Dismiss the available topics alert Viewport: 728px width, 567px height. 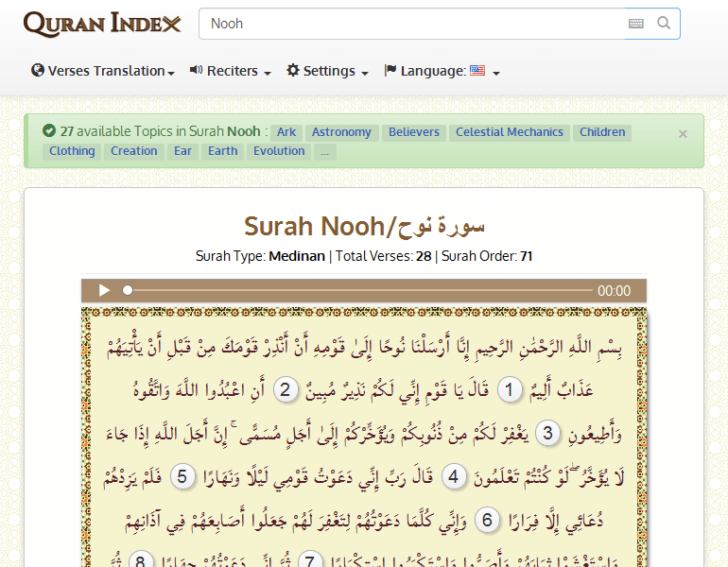[683, 134]
